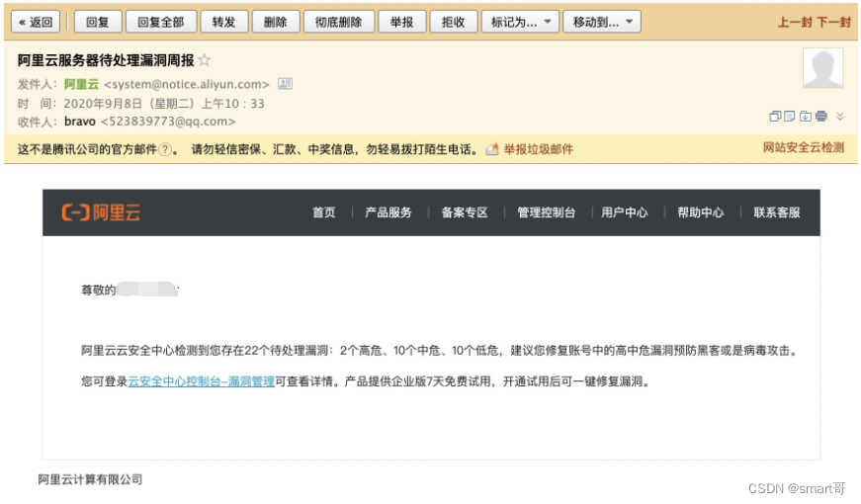
Task: Open sender contact card icon beside system@notice.aliyun.com
Action: click(x=285, y=84)
